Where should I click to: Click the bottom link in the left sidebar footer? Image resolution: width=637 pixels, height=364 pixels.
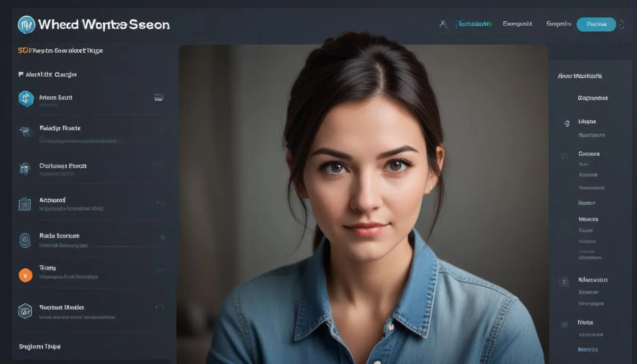click(x=40, y=346)
